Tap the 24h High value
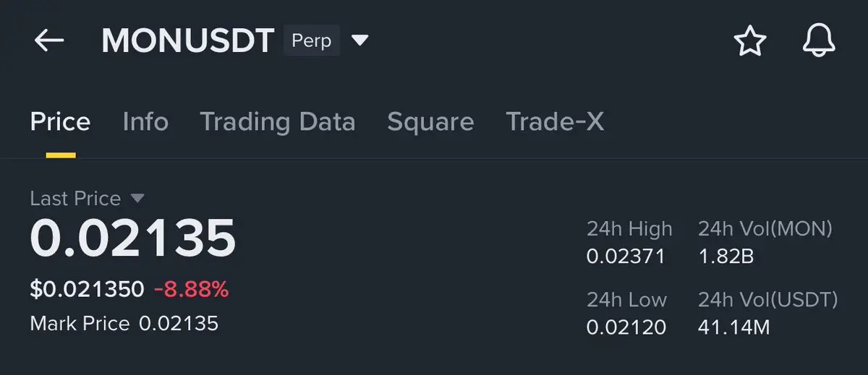This screenshot has height=375, width=868. click(625, 256)
